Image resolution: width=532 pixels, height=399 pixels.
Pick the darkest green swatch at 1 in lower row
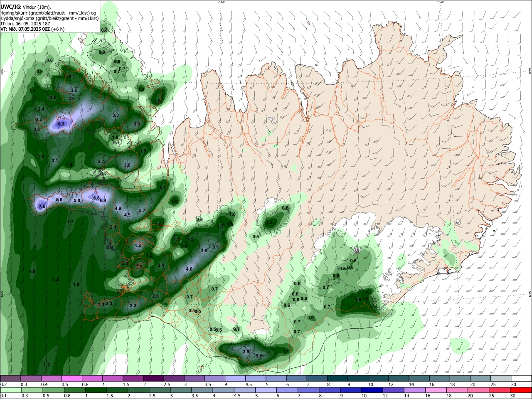coord(96,390)
